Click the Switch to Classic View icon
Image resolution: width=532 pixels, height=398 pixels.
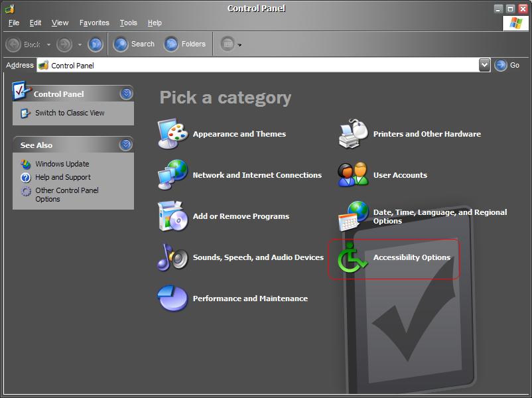point(25,113)
